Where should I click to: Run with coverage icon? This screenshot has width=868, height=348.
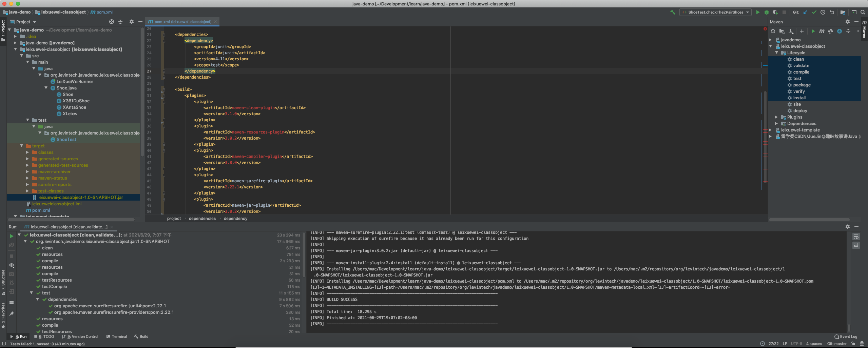click(x=775, y=12)
